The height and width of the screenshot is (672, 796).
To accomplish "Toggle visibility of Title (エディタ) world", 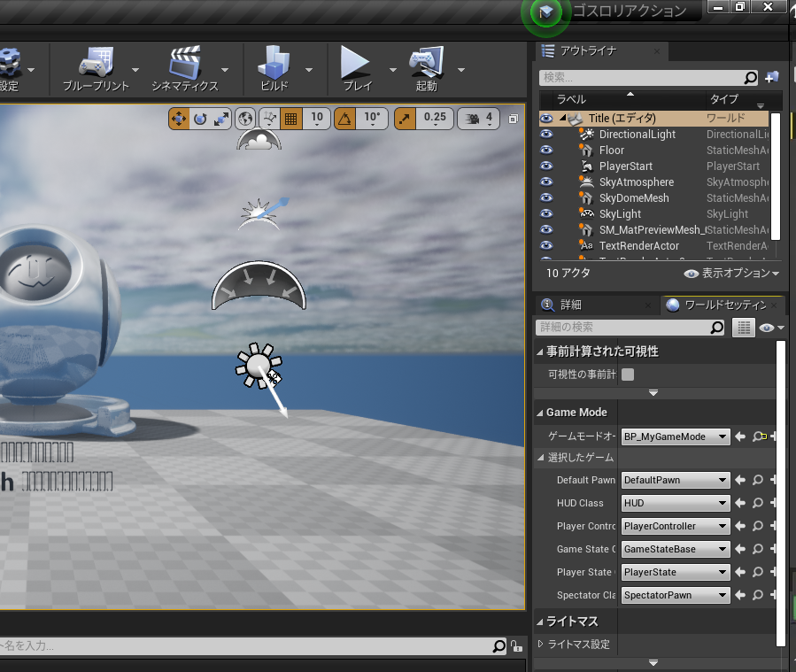I will [x=546, y=119].
